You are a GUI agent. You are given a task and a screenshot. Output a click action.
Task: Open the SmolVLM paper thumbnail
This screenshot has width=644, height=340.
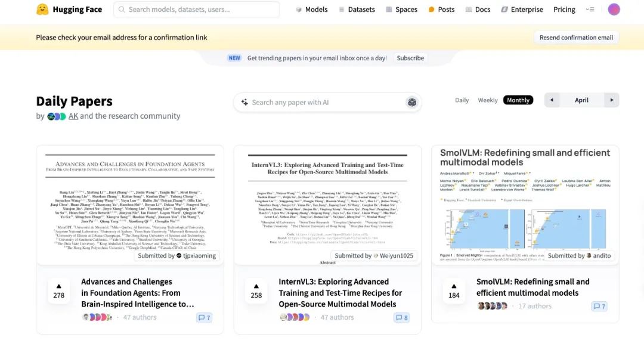[525, 204]
